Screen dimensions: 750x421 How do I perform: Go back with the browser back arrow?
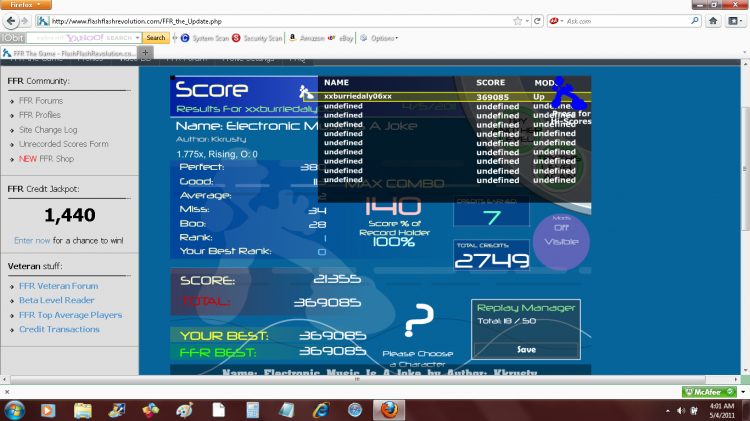point(11,21)
